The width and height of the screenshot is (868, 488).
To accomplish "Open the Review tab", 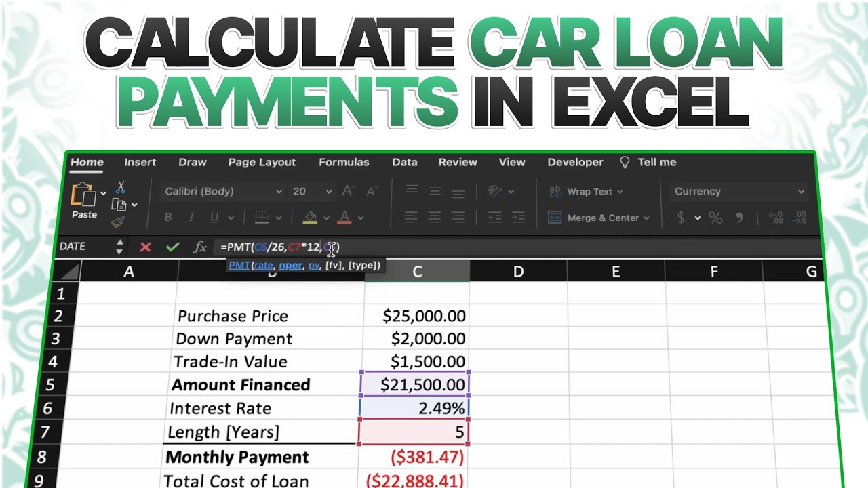I will coord(458,162).
